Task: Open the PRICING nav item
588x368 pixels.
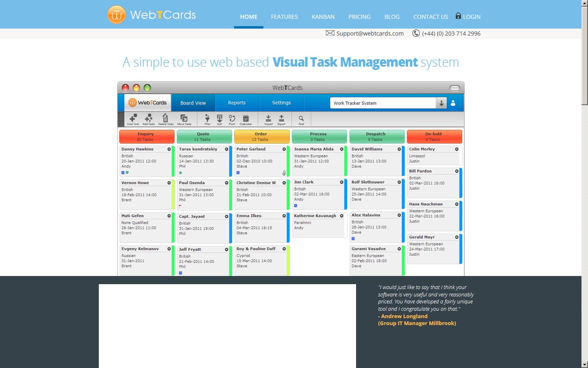Action: coord(359,17)
